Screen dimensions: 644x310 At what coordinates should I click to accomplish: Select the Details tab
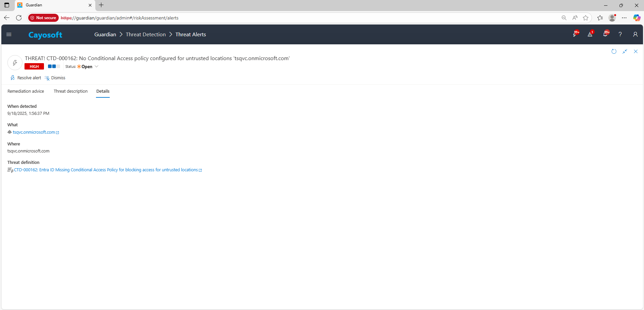(x=103, y=91)
